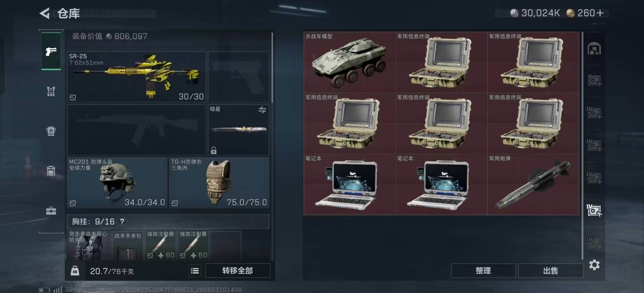Click the 转移全部 transfer all button
This screenshot has height=293, width=644.
(238, 271)
